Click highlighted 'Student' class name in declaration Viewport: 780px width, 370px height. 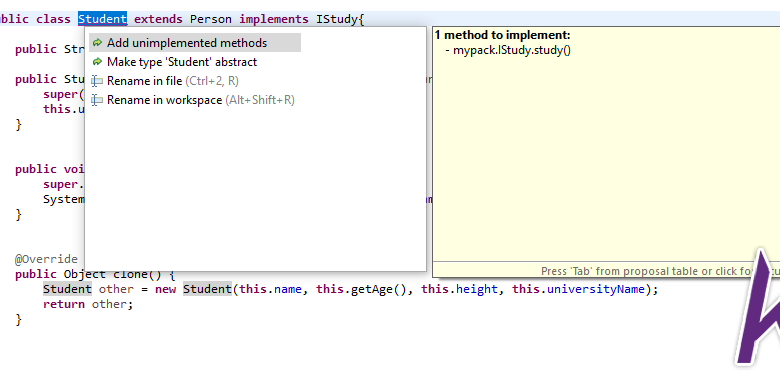102,19
